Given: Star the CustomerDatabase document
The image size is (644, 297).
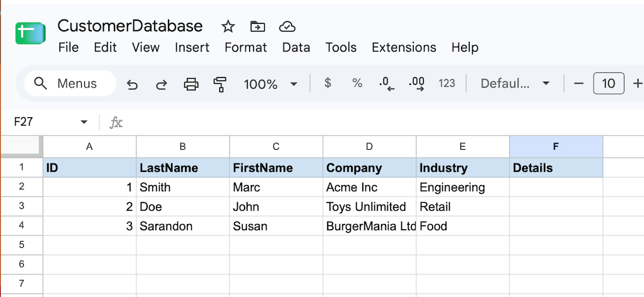Looking at the screenshot, I should [228, 27].
